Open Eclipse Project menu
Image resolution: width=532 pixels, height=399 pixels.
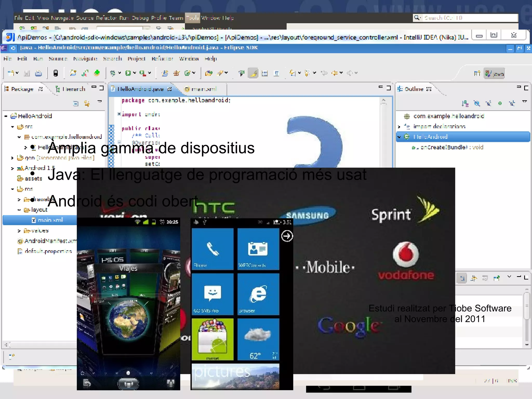(x=136, y=59)
